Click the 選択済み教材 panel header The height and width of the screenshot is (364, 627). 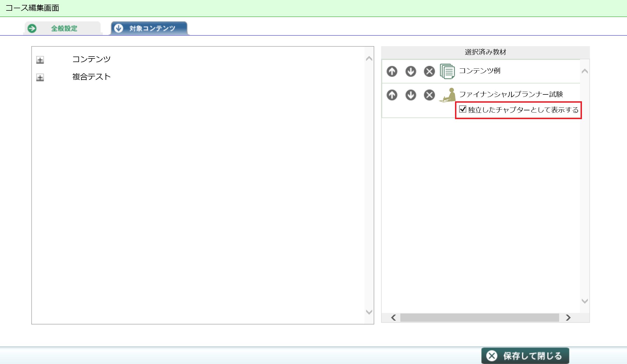coord(485,52)
